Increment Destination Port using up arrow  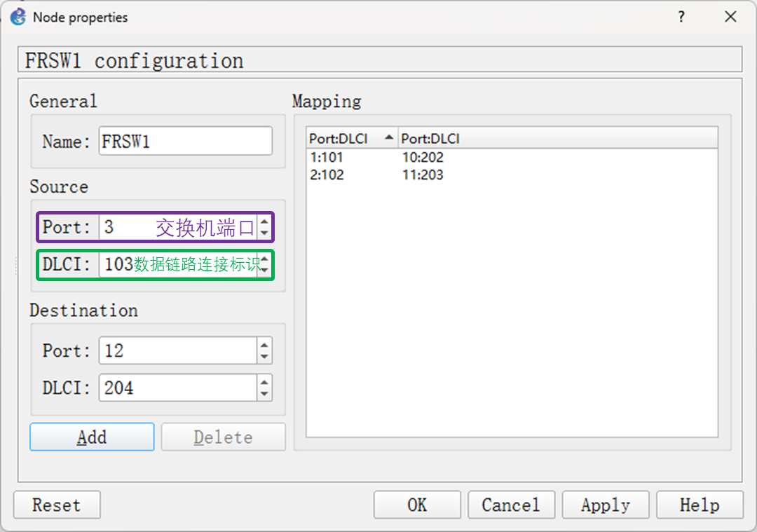point(264,345)
